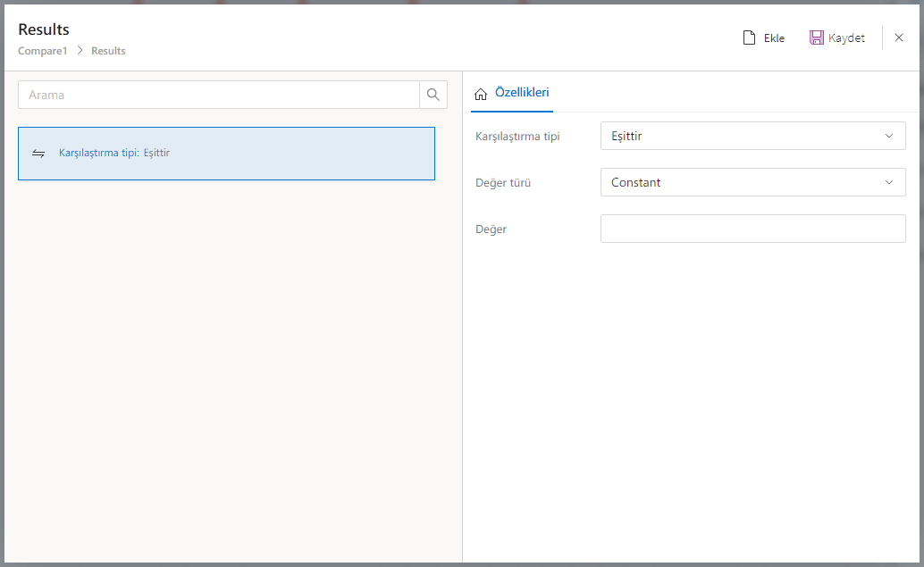Click the home icon beside Özellikleri

pos(481,93)
